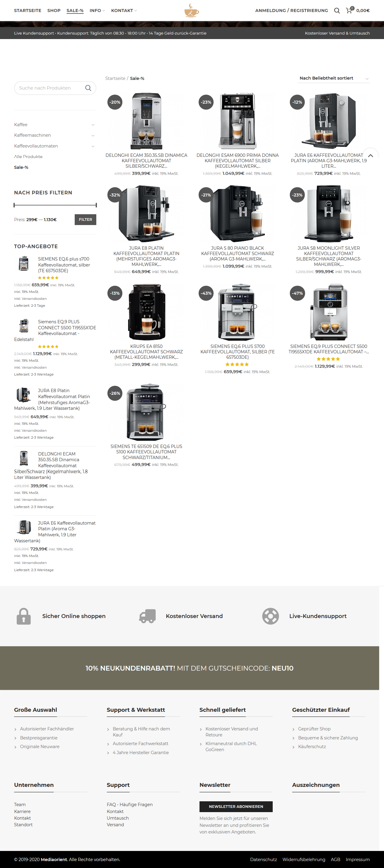Click the scroll-to-top arrow button
Viewport: 384px width, 868px height.
370,156
